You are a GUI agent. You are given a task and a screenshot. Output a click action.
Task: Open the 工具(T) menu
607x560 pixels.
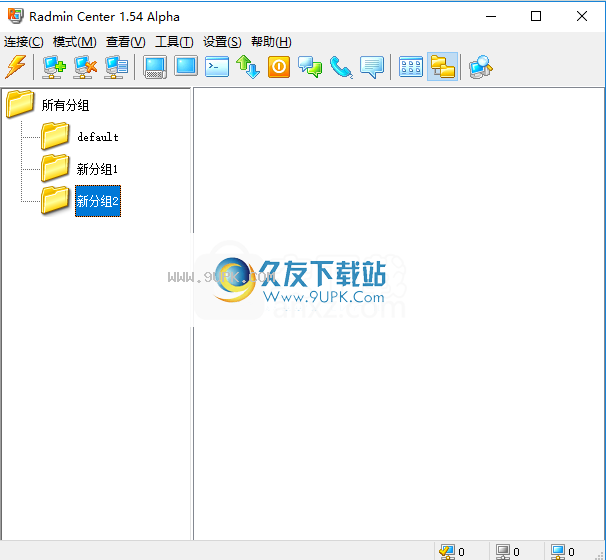[x=174, y=42]
